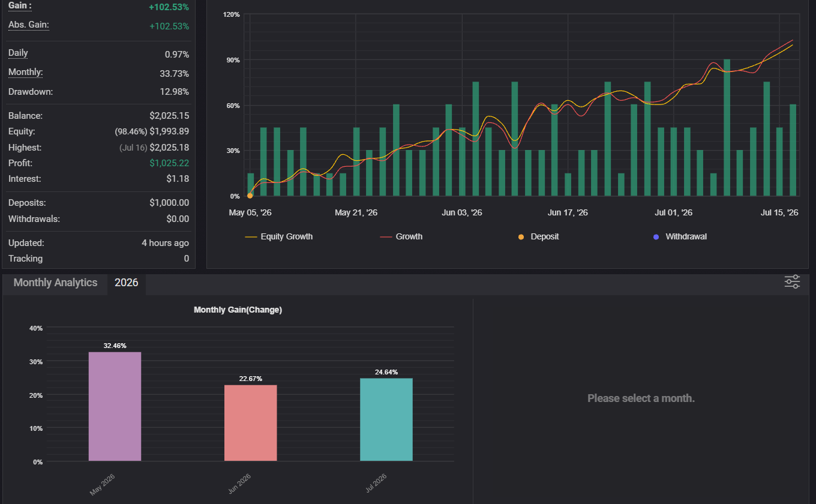816x504 pixels.
Task: Click the 32.46% label above May bar
Action: coord(115,346)
